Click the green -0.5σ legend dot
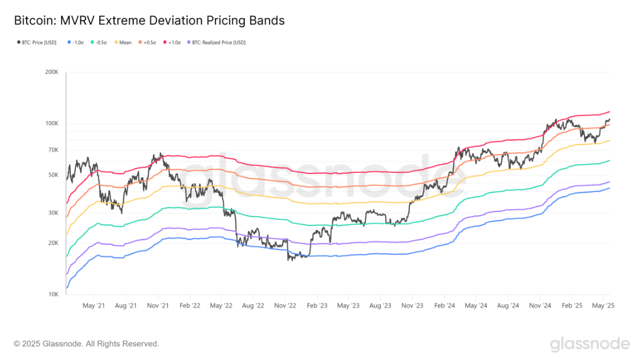The height and width of the screenshot is (357, 644). pos(92,42)
